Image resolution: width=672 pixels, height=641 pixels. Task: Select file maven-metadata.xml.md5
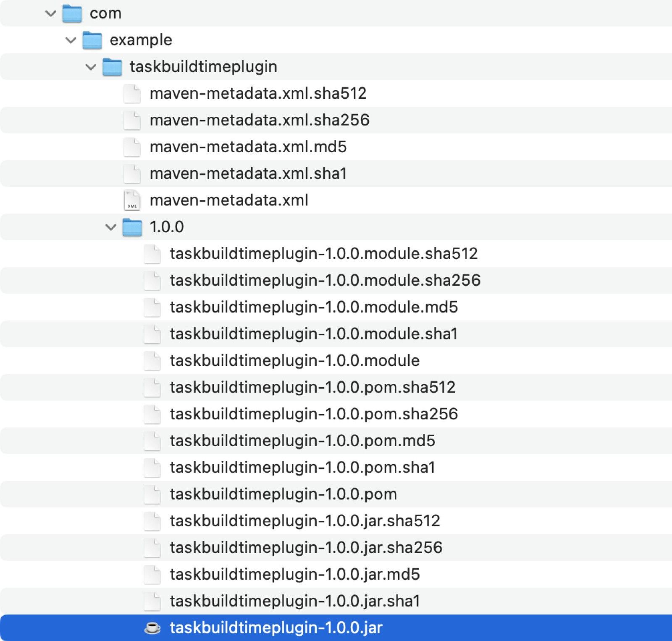[248, 147]
